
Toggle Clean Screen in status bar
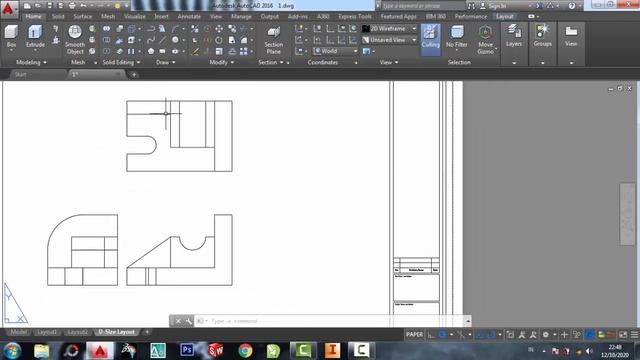click(x=623, y=335)
